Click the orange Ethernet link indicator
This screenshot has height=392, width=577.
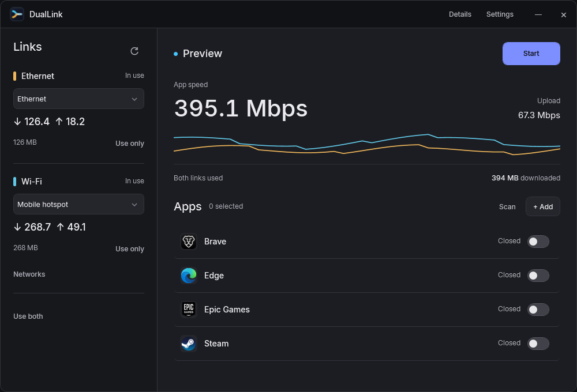[15, 76]
